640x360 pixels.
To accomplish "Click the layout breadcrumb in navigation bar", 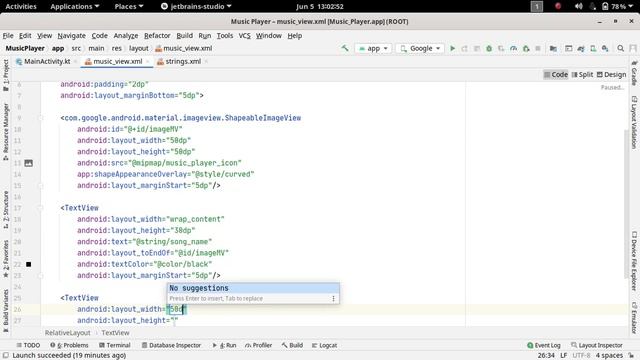I will coord(139,48).
